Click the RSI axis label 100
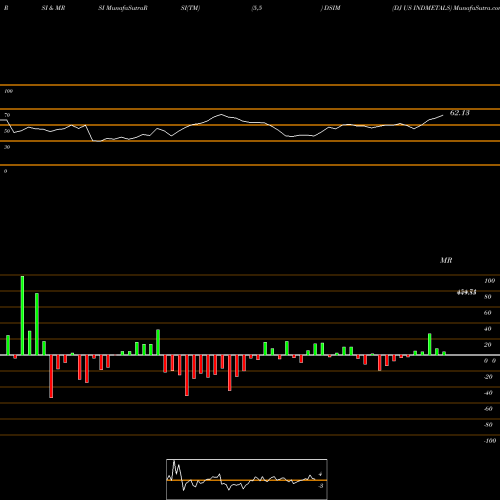 click(x=8, y=91)
